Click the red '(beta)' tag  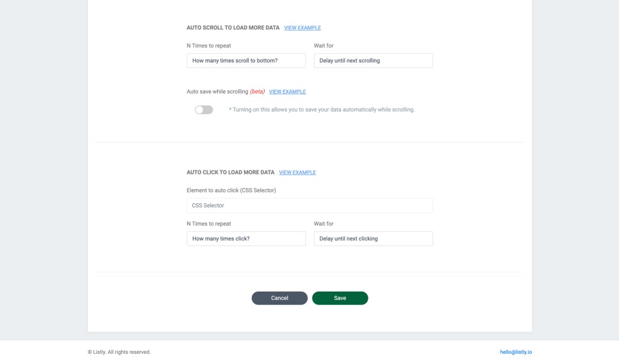[257, 92]
